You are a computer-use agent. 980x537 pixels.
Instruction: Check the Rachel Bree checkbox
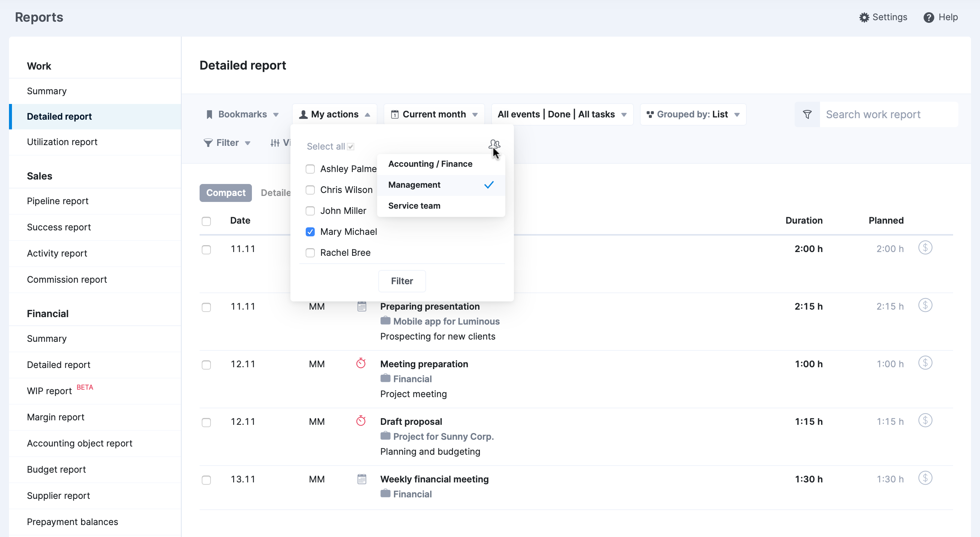tap(310, 253)
